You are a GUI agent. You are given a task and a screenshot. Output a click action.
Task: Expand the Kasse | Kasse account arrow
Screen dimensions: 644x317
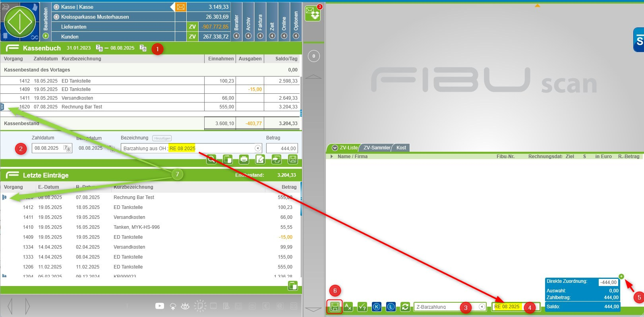(x=56, y=7)
